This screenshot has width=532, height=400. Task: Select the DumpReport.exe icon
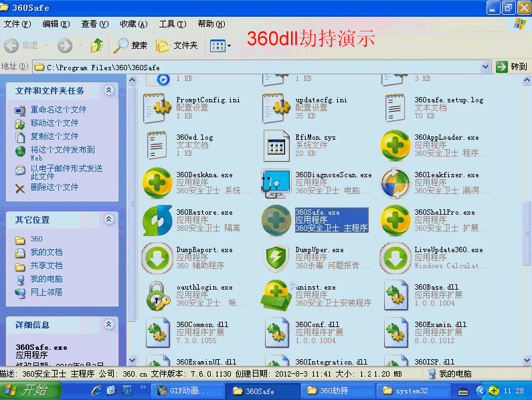coord(157,258)
